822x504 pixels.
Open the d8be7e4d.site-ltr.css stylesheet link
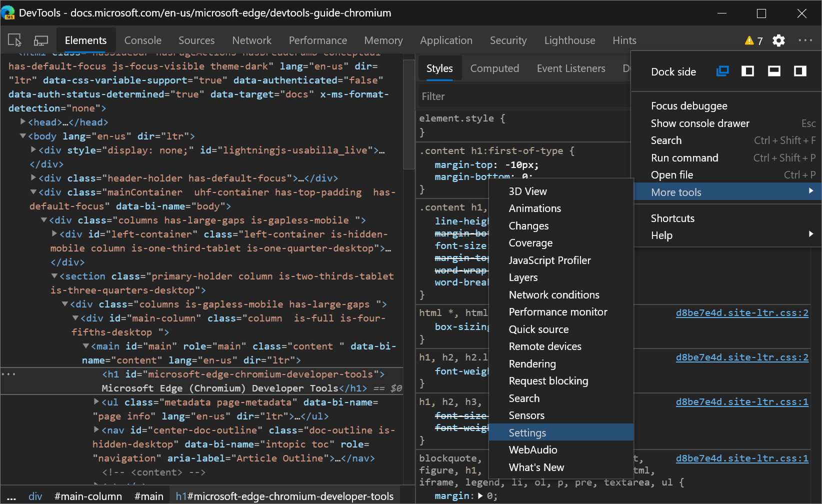[x=741, y=312]
